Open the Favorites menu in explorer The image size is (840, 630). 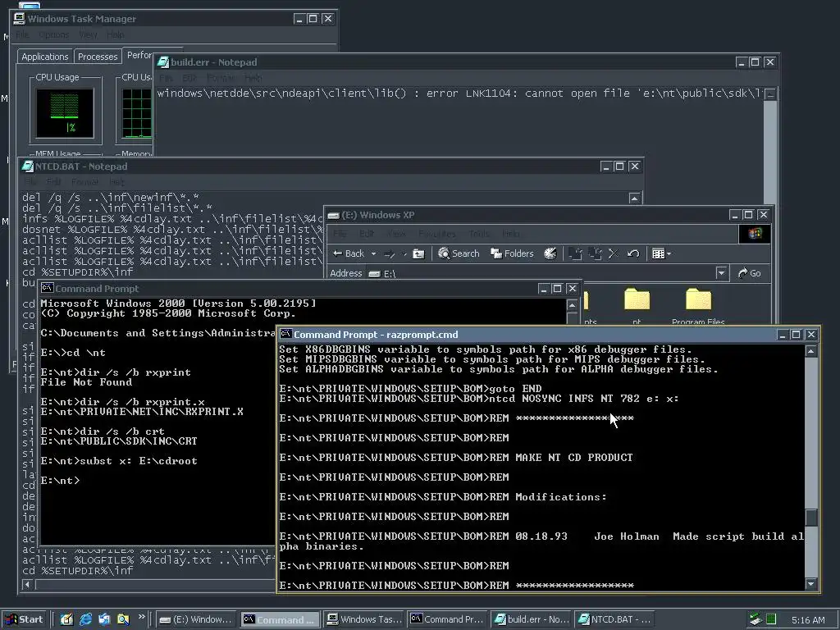(437, 234)
